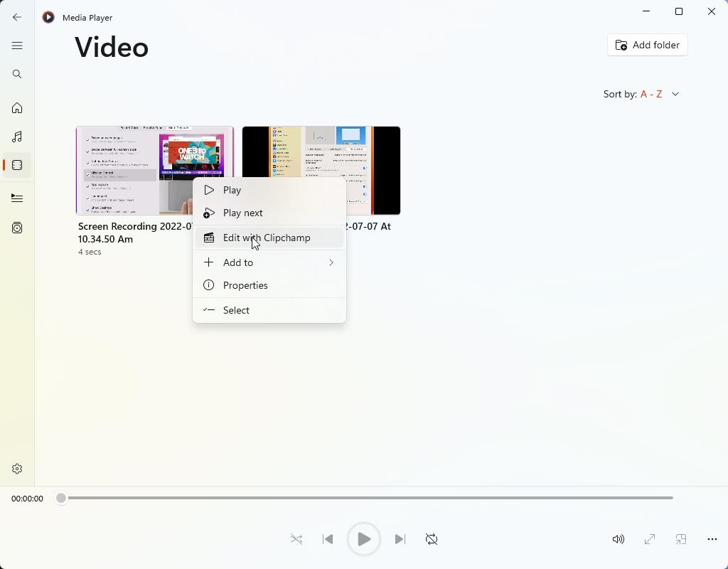
Task: Select Edit with Clipchamp
Action: point(269,238)
